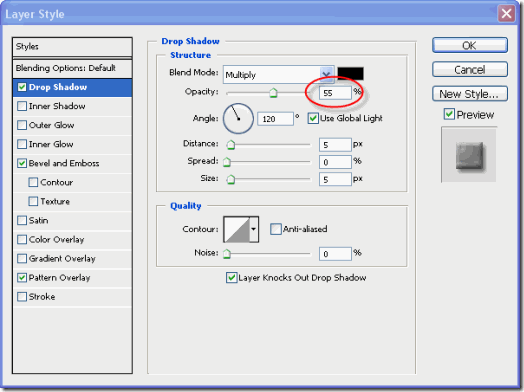Click the Angle value field
The image size is (524, 392).
[x=275, y=119]
